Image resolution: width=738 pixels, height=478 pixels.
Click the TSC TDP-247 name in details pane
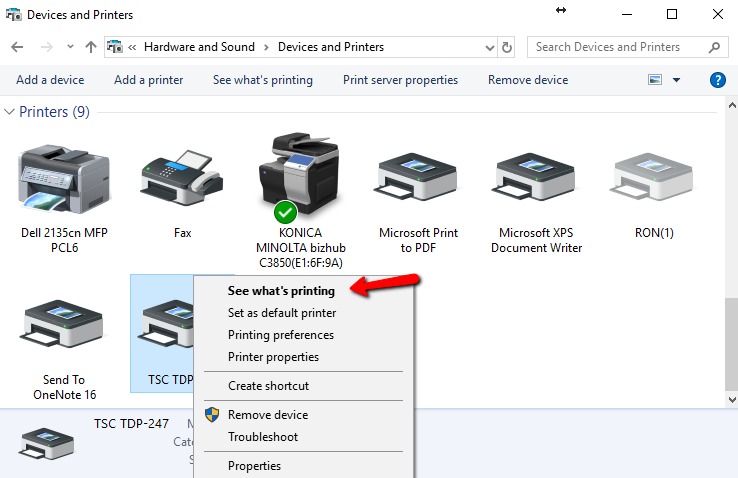[x=131, y=424]
